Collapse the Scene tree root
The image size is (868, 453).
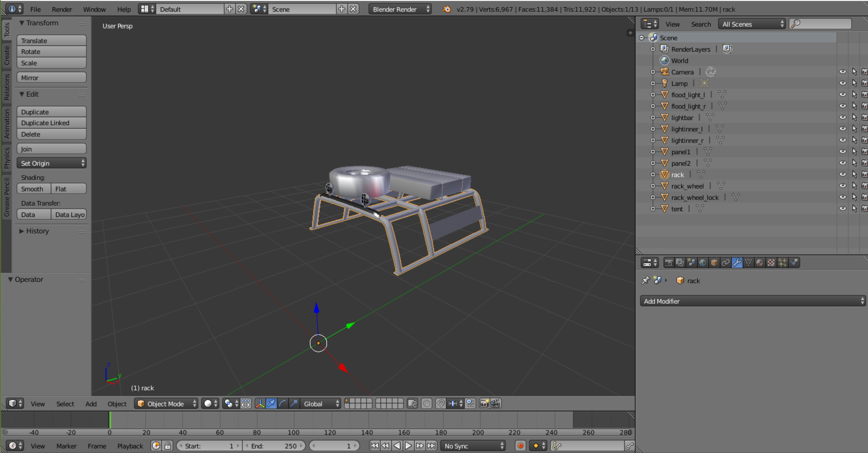[642, 37]
